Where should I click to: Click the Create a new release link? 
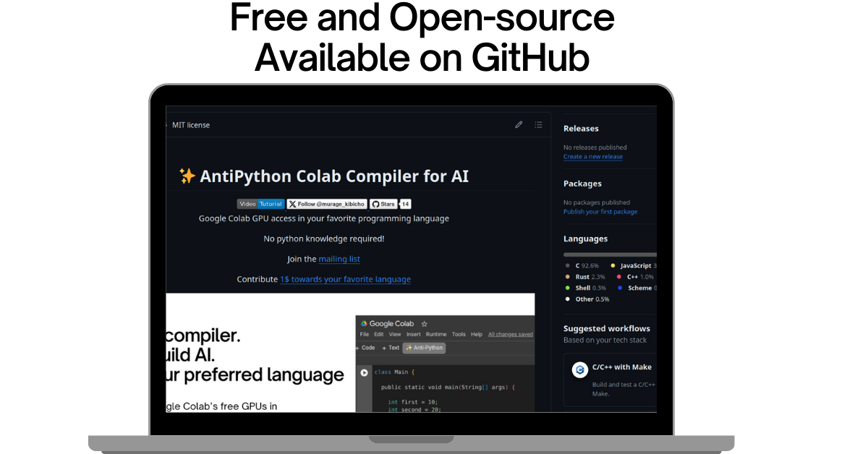593,156
